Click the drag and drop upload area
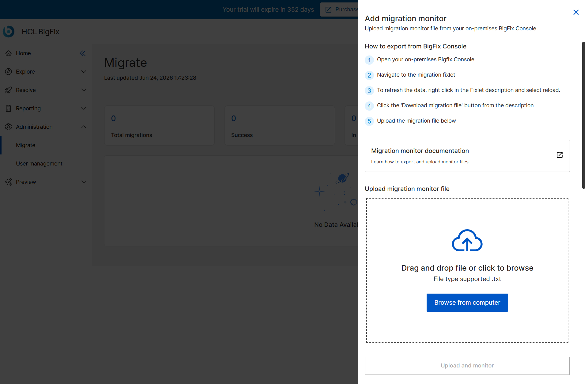This screenshot has width=588, height=384. click(x=467, y=270)
